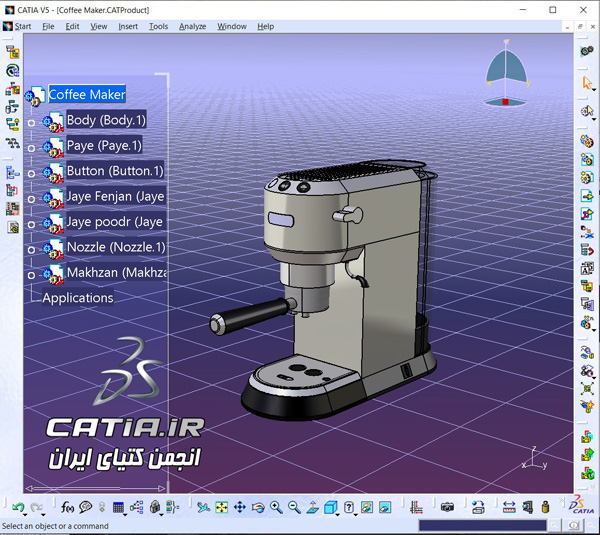Open the Edit menu
Image resolution: width=600 pixels, height=535 pixels.
pos(72,26)
